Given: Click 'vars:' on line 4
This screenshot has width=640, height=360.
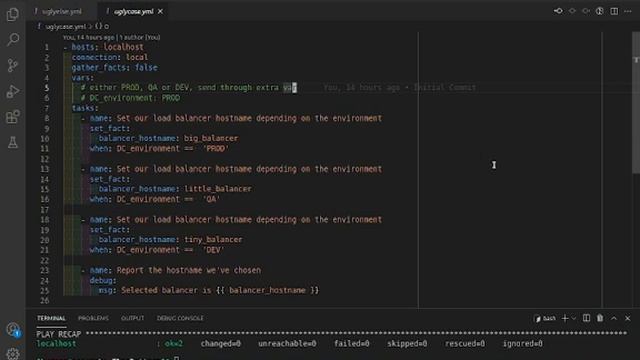Looking at the screenshot, I should pos(82,78).
